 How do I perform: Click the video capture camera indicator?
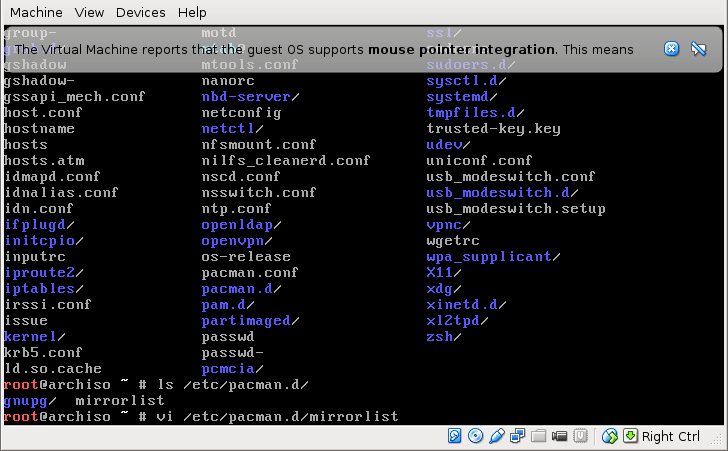[x=559, y=436]
